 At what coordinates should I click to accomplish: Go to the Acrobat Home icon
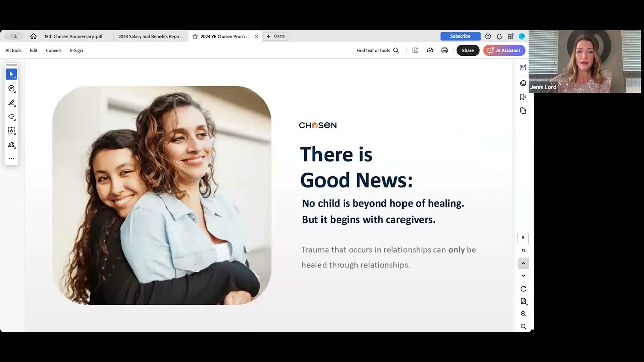tap(33, 36)
